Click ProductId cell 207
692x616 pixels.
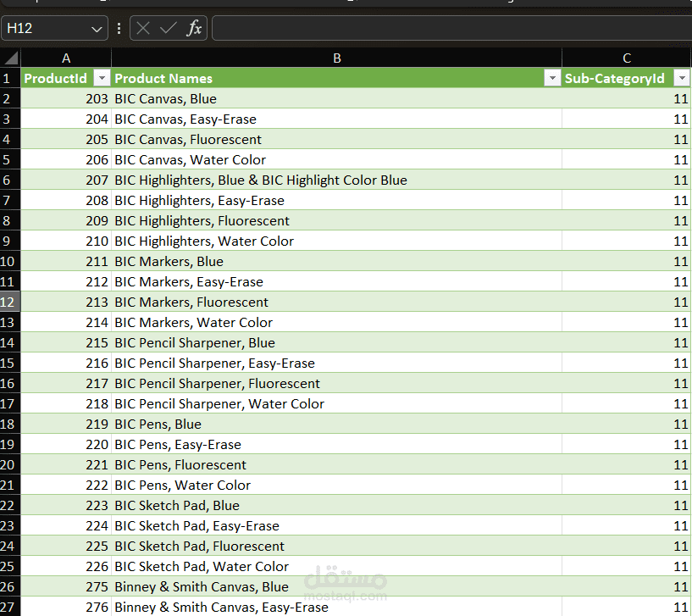tap(66, 180)
